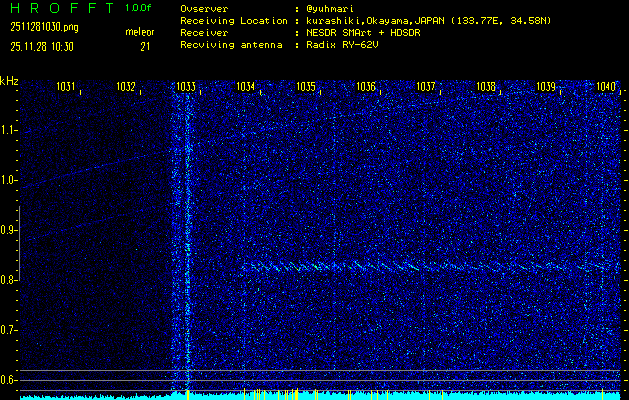Click the 1031 time axis label
The image size is (629, 400).
(65, 86)
